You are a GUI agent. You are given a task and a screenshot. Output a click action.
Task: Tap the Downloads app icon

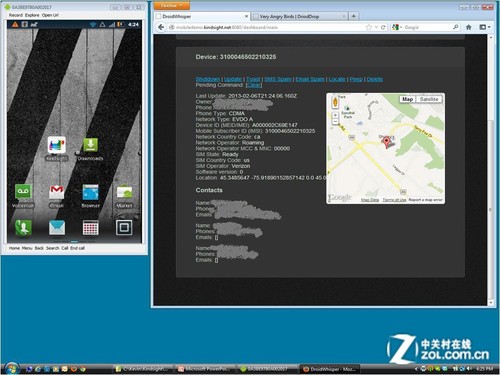pos(90,145)
